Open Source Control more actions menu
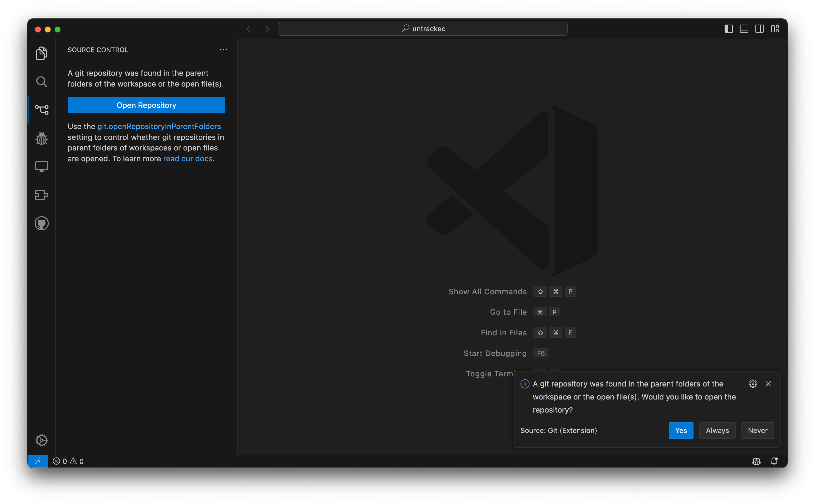Image resolution: width=815 pixels, height=504 pixels. [223, 50]
